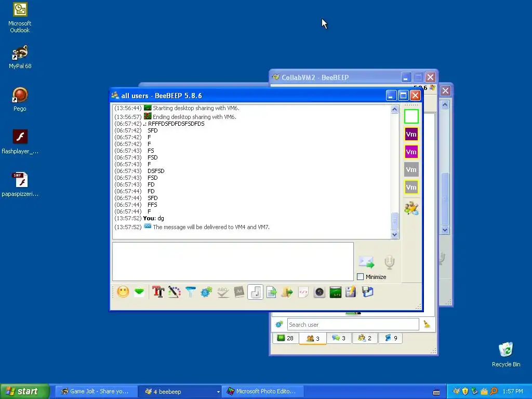The width and height of the screenshot is (532, 399).
Task: Select the flashplayer desktop icon
Action: pos(20,142)
